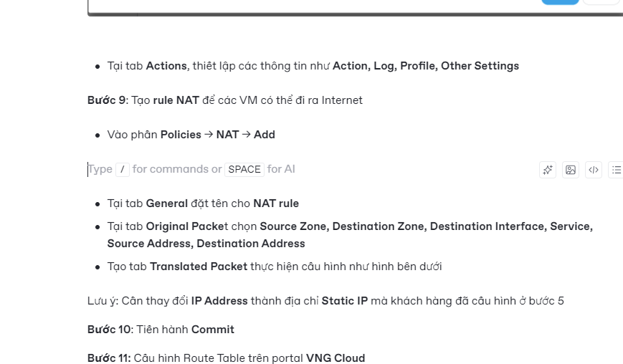Click the AI sparkle icon
The image size is (623, 364).
pos(548,170)
